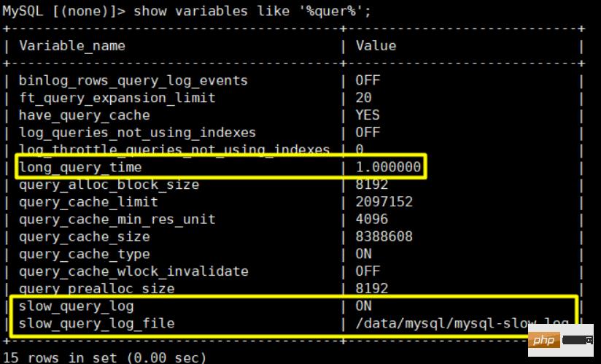The width and height of the screenshot is (601, 364).
Task: Select the 1.000000 value of long_query_time
Action: coord(388,167)
